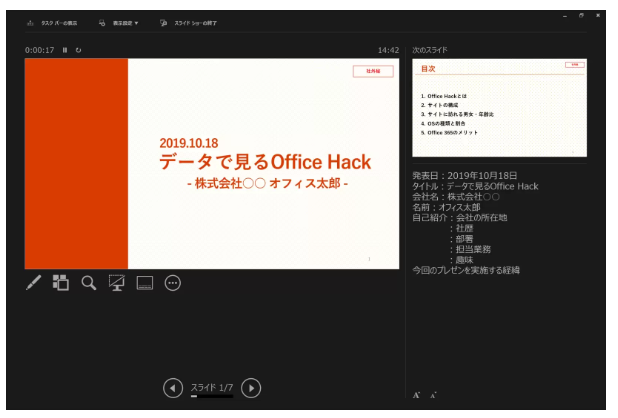The image size is (618, 418).
Task: Click the スライド 1/7 slide counter
Action: click(x=212, y=387)
